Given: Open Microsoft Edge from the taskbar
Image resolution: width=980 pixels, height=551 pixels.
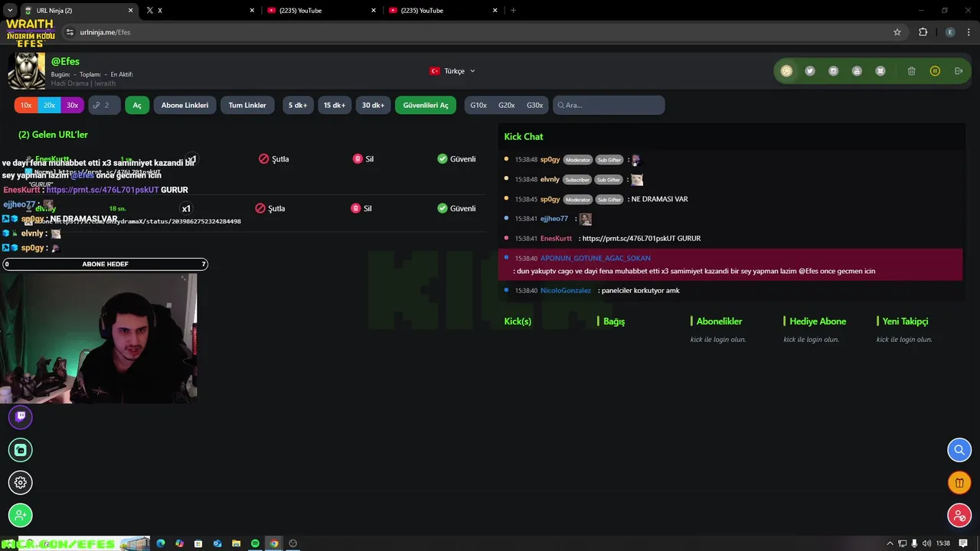Looking at the screenshot, I should click(161, 543).
